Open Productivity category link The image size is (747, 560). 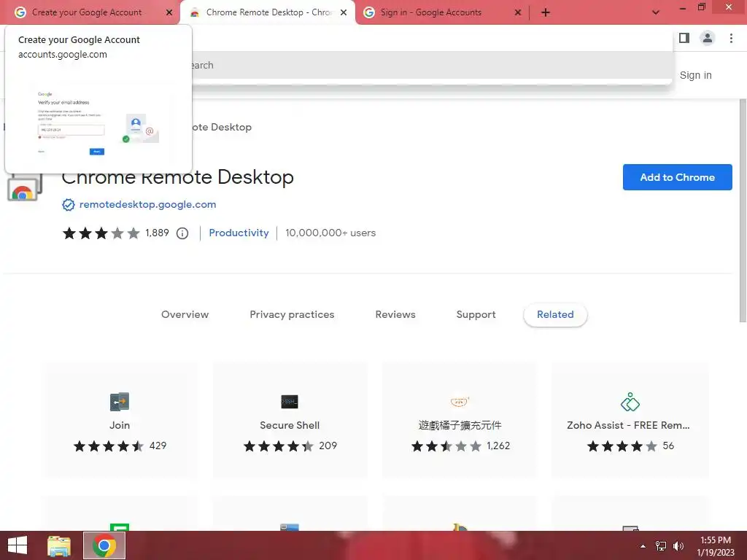[x=239, y=233]
